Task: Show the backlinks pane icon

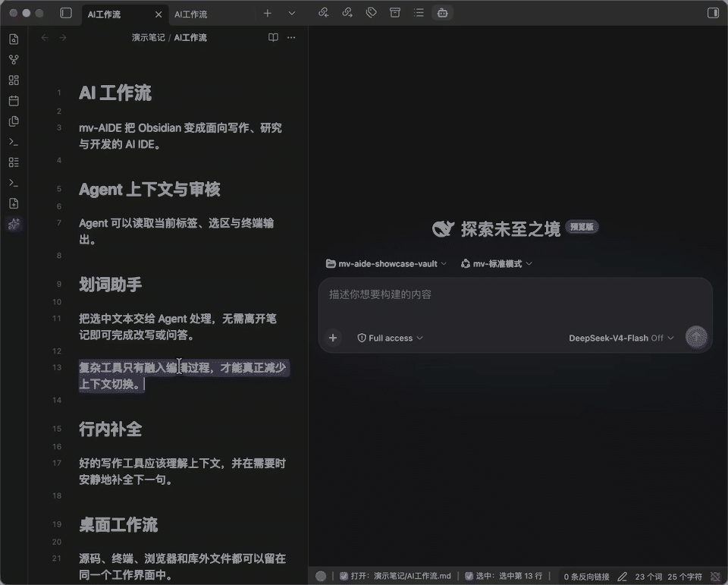Action: tap(323, 13)
